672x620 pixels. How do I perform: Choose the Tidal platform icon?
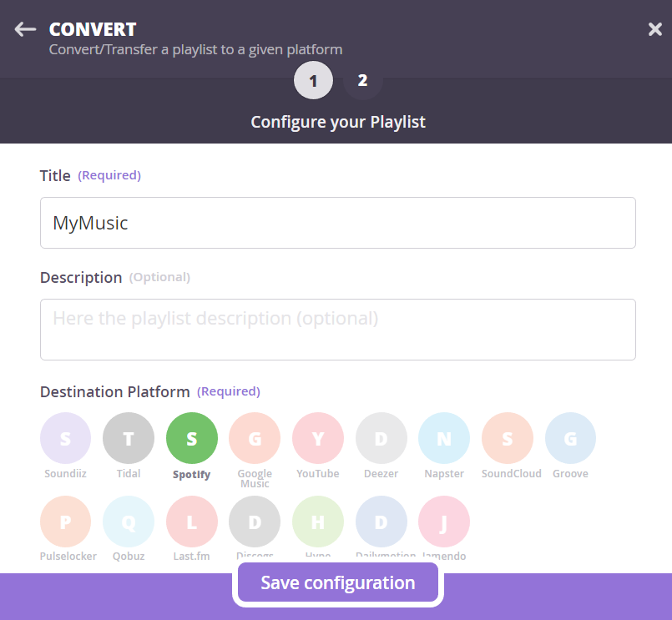(129, 438)
